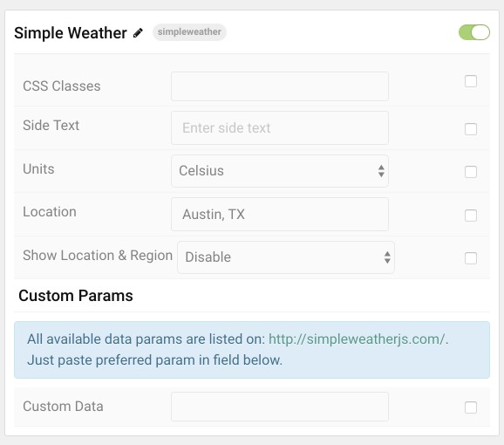Click the Enter side text field
504x445 pixels.
pos(280,127)
